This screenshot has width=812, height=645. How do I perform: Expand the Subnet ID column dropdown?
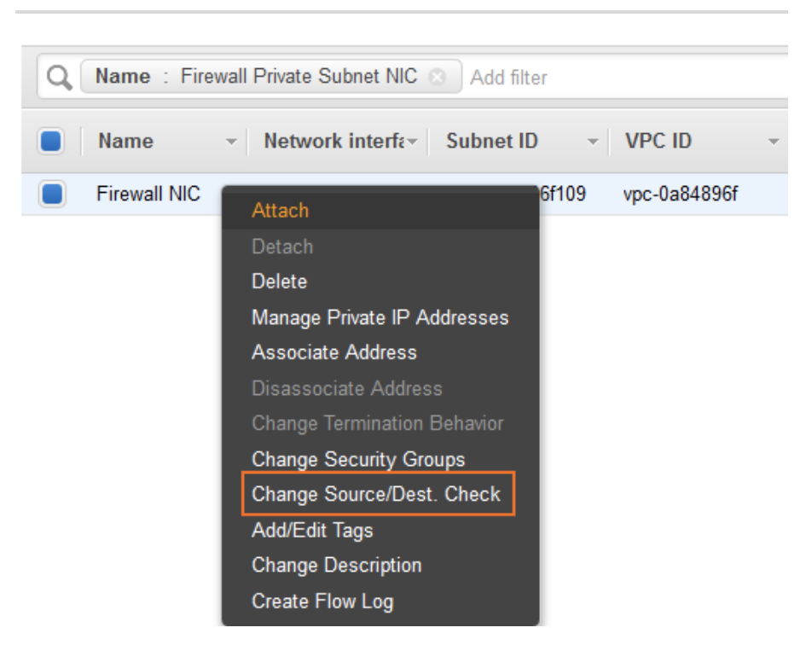tap(594, 142)
